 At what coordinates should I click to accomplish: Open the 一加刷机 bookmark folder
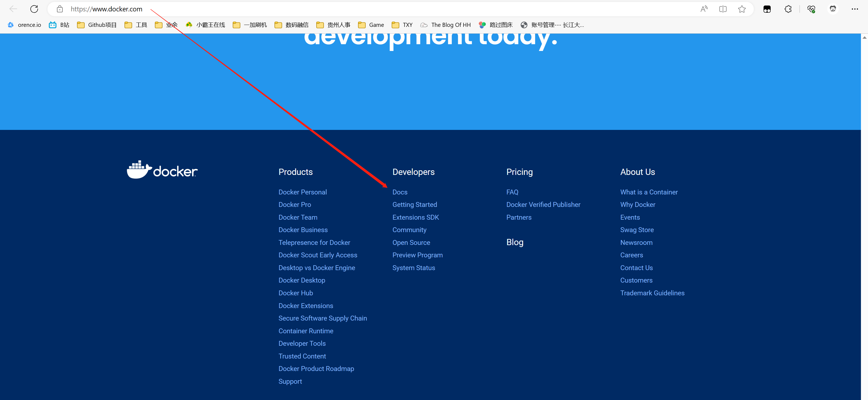[250, 25]
